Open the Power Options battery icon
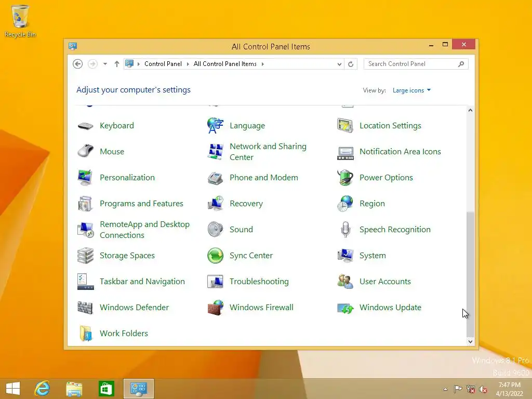 click(x=345, y=178)
